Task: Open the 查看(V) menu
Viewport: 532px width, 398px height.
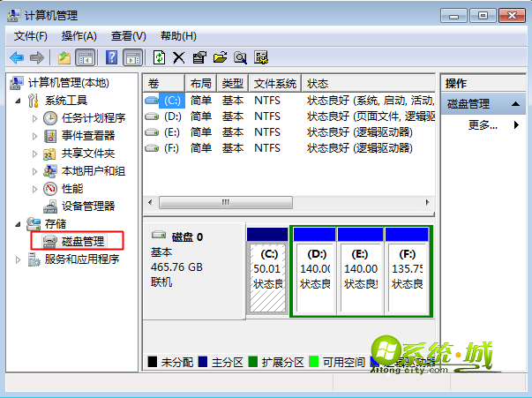Action: coord(129,36)
